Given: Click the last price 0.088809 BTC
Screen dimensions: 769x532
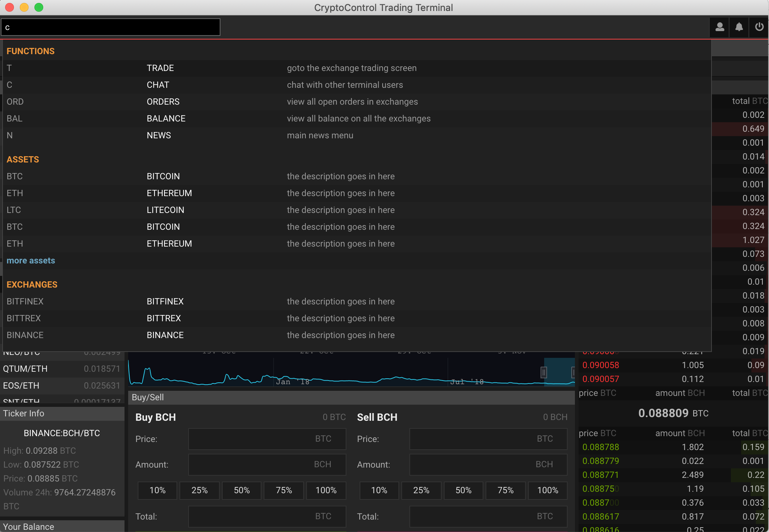Looking at the screenshot, I should pos(673,413).
